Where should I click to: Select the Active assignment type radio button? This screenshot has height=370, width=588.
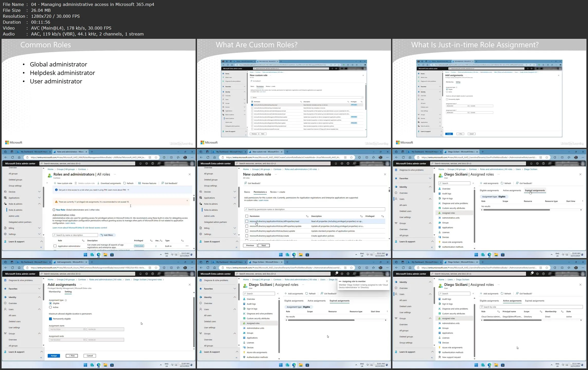(50, 307)
